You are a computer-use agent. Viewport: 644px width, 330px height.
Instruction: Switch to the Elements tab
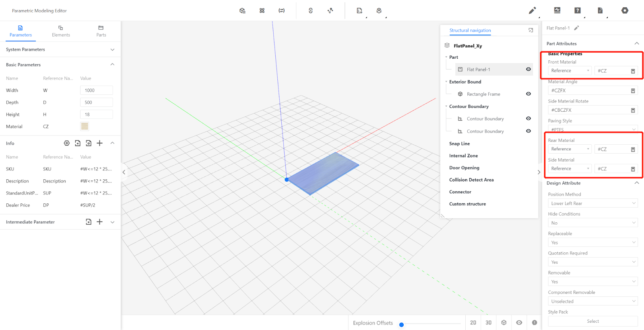pyautogui.click(x=61, y=31)
